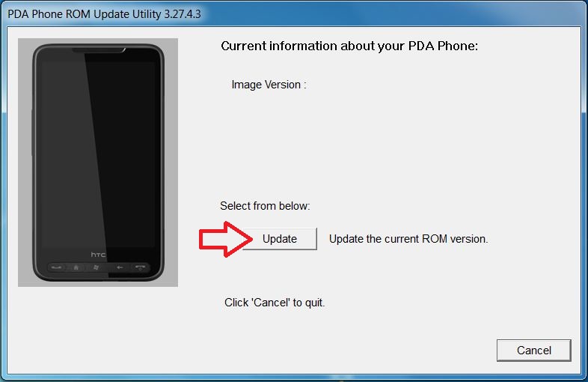Click the phone's earpiece speaker grille
This screenshot has width=588, height=382.
(x=99, y=50)
